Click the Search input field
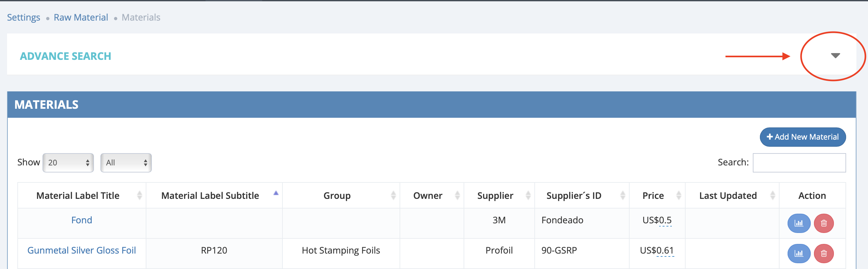The image size is (868, 269). pos(799,163)
